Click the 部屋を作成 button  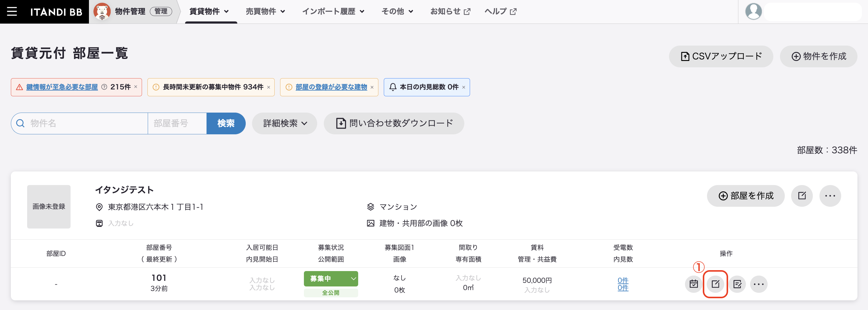coord(746,196)
